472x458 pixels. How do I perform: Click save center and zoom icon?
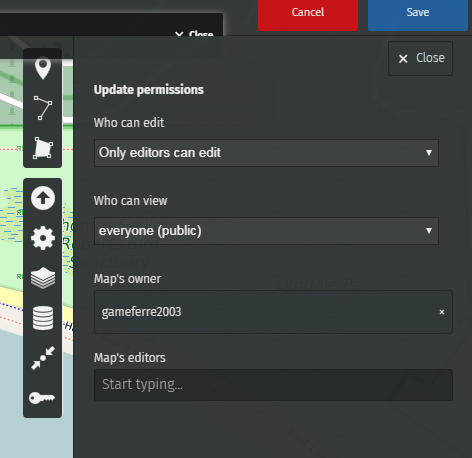point(43,358)
